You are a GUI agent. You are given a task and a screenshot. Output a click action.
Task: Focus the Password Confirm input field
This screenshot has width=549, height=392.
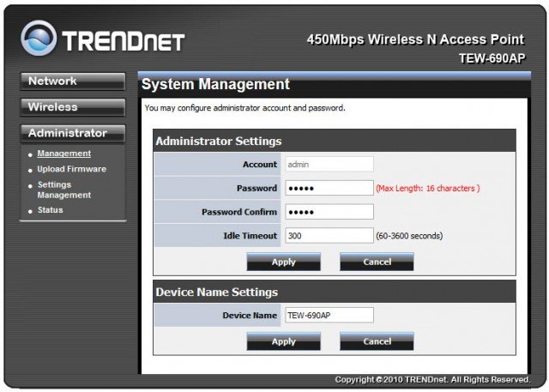[329, 212]
